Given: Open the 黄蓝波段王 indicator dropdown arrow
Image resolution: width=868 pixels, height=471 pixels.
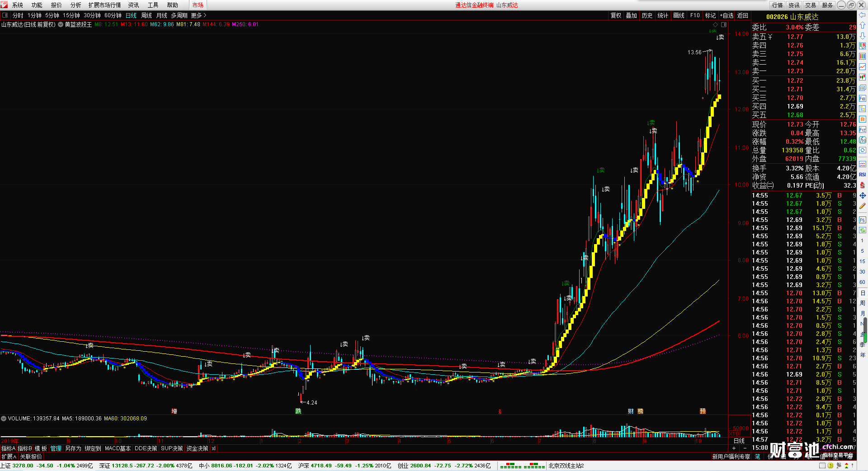Looking at the screenshot, I should pyautogui.click(x=61, y=24).
